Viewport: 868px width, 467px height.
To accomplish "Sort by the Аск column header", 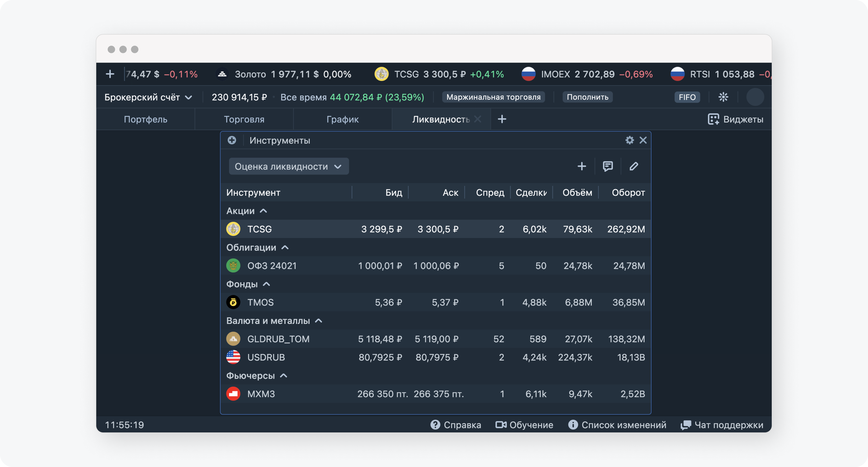I will (x=450, y=193).
